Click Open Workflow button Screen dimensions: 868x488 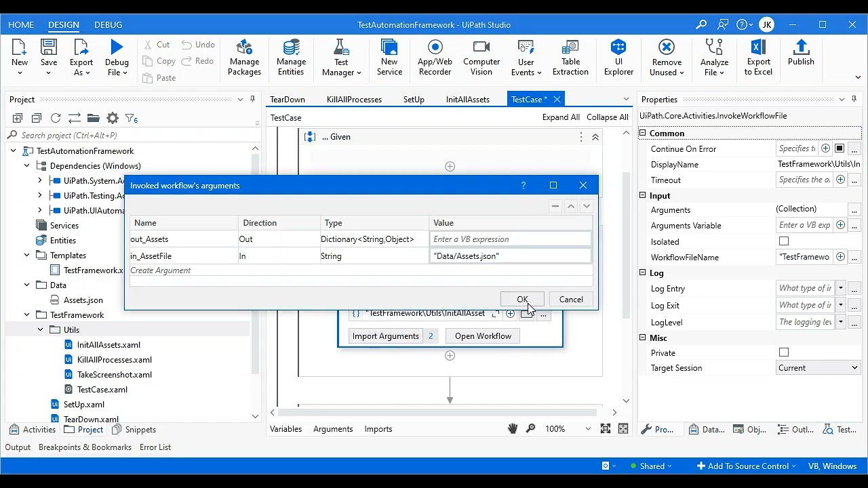[x=483, y=335]
